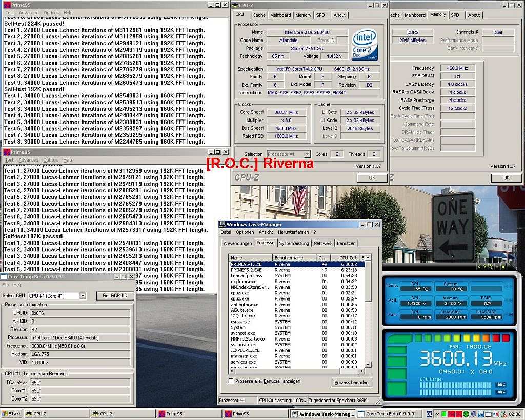Open the Datei menu in Task-Manager

pyautogui.click(x=226, y=232)
